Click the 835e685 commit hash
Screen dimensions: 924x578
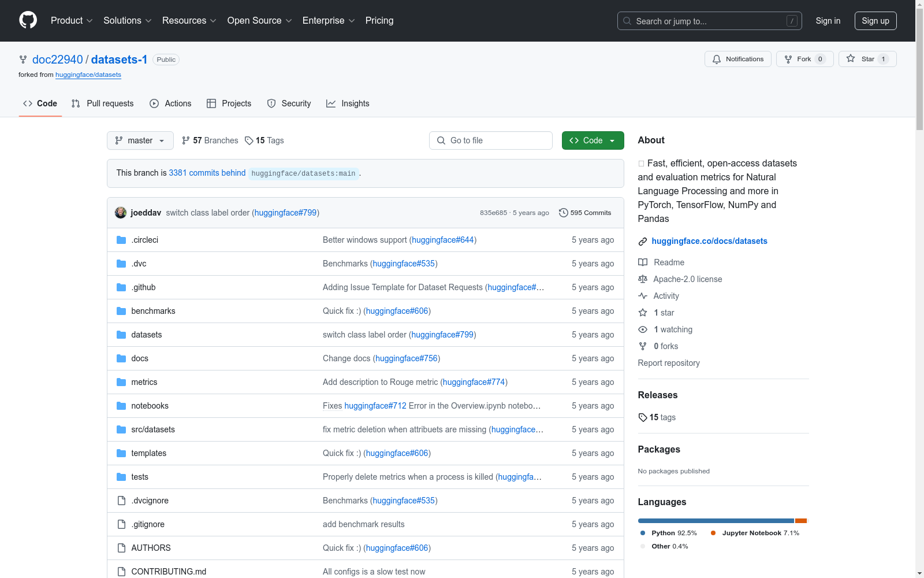coord(493,213)
